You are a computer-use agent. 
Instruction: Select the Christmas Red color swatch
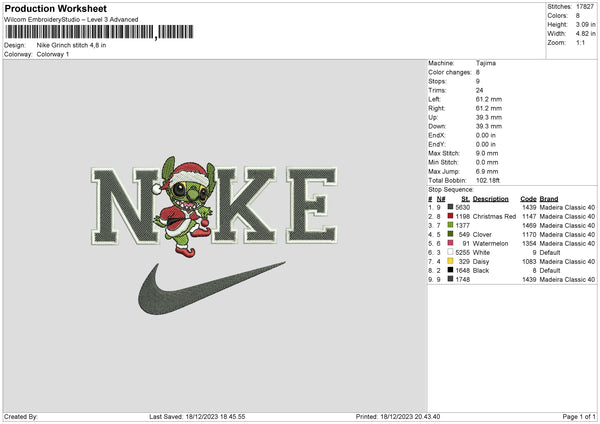click(450, 216)
